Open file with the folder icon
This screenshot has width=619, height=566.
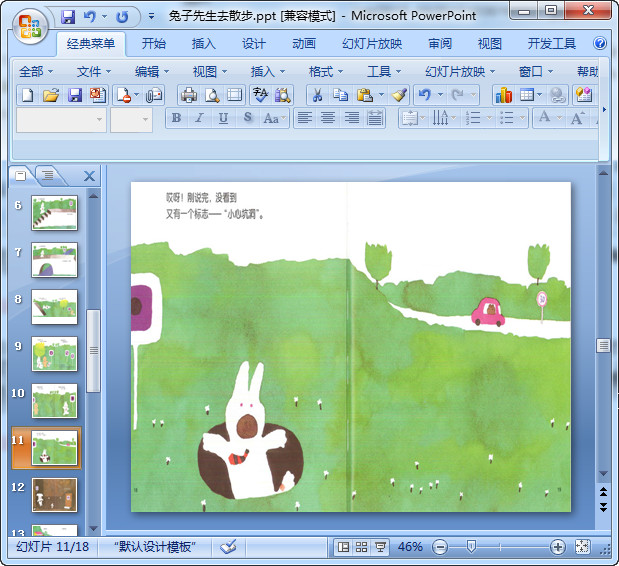point(51,95)
